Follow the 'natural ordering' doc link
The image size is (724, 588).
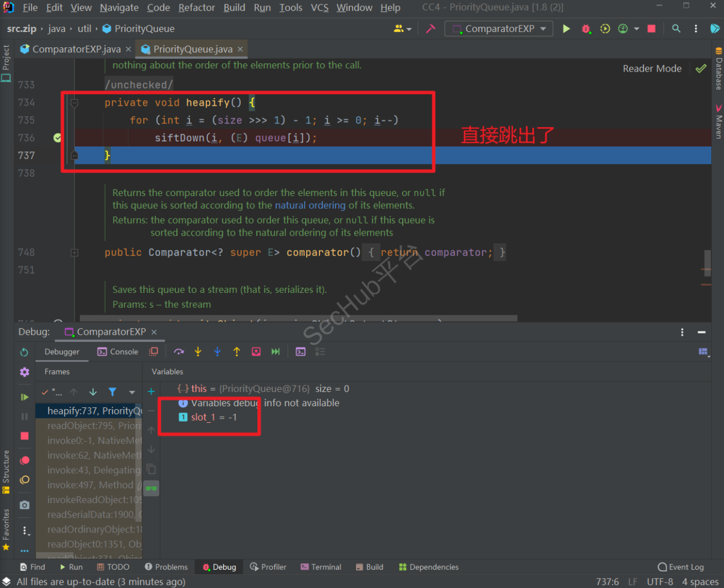pyautogui.click(x=310, y=205)
